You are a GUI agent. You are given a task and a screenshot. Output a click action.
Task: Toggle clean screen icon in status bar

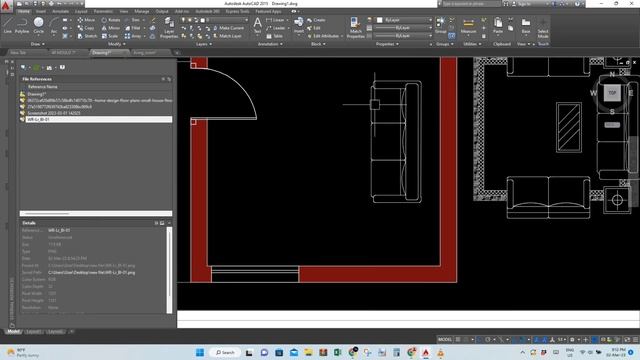click(x=627, y=340)
